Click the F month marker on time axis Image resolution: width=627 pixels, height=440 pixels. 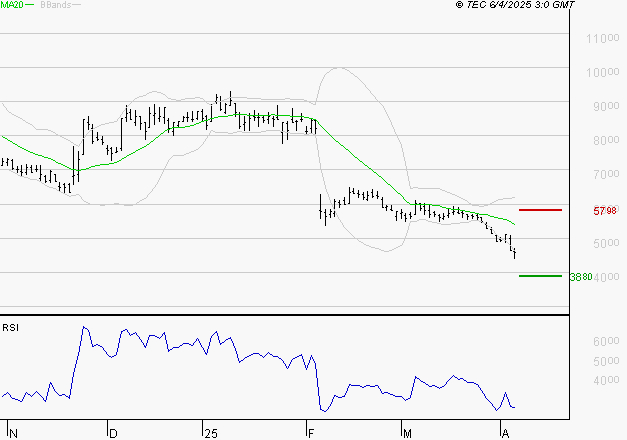311,433
